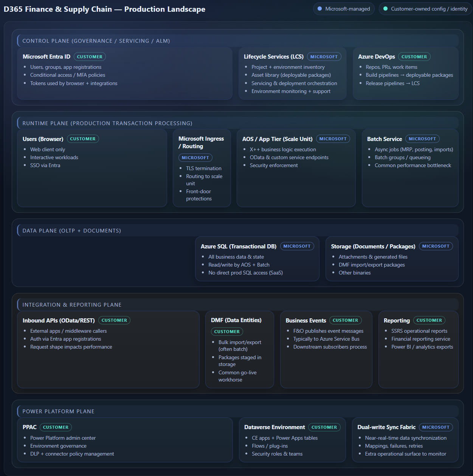Click 'Mappings, failures, retries' bullet
473x476 pixels.
[x=394, y=446]
